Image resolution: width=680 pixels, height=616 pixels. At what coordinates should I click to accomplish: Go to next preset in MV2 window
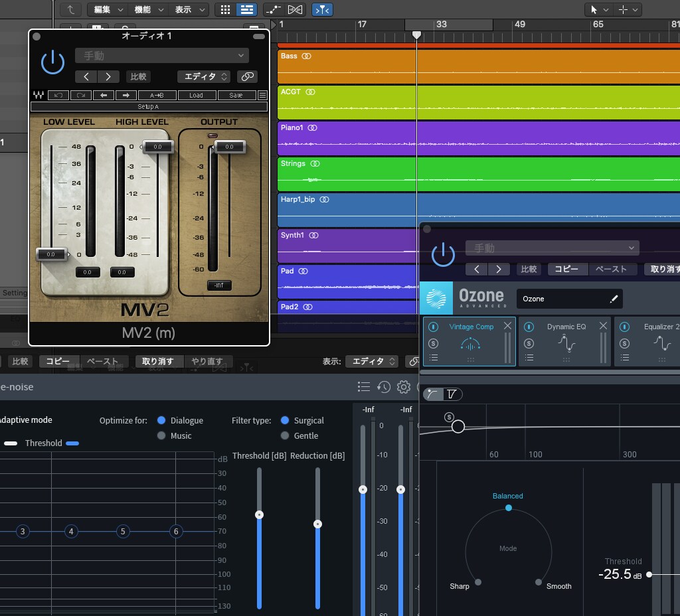(108, 77)
